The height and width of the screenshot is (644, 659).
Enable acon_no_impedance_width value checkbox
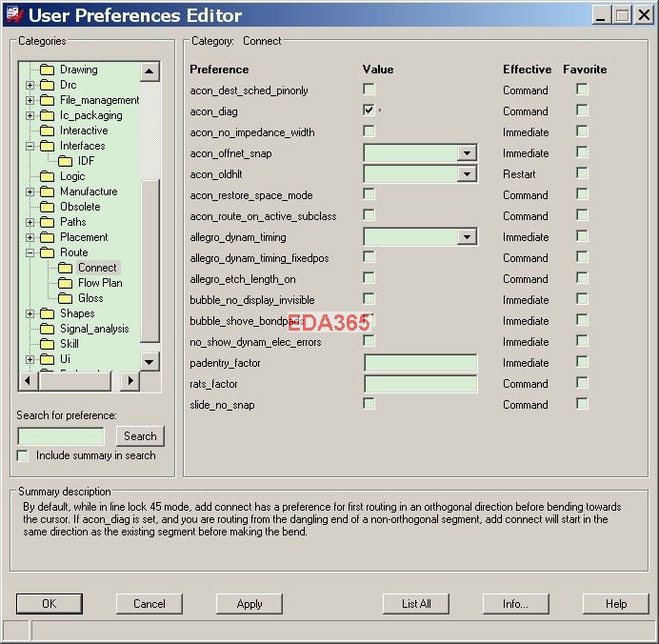pyautogui.click(x=369, y=131)
